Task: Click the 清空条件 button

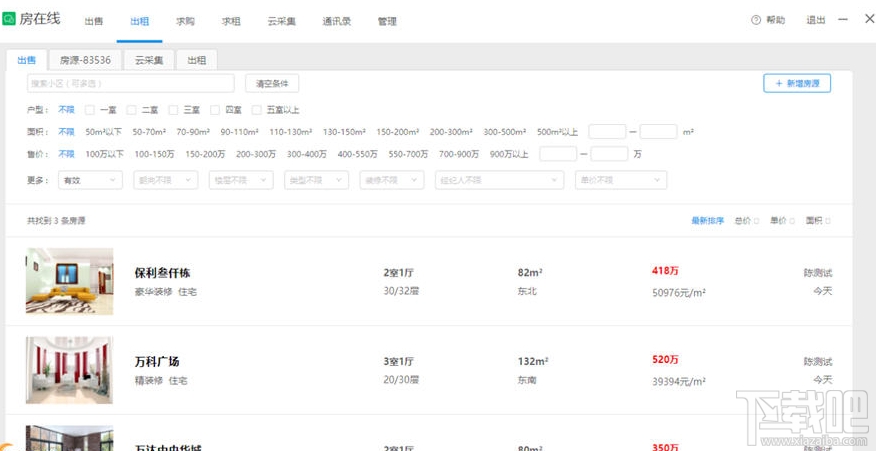Action: pos(272,83)
